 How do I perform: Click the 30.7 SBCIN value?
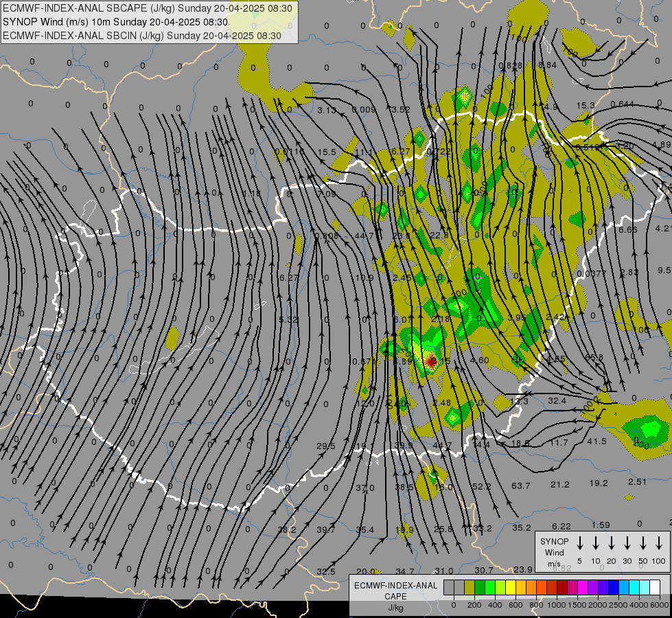click(484, 571)
